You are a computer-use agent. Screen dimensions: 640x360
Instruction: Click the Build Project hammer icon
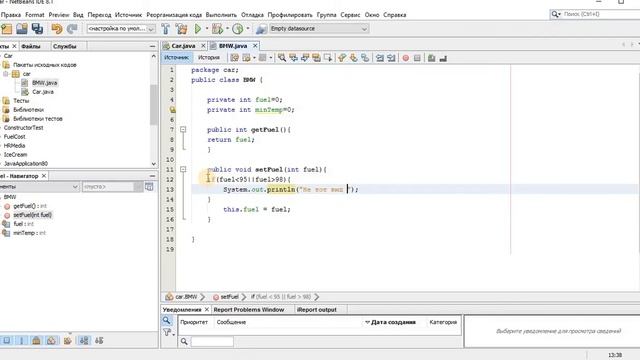click(166, 29)
